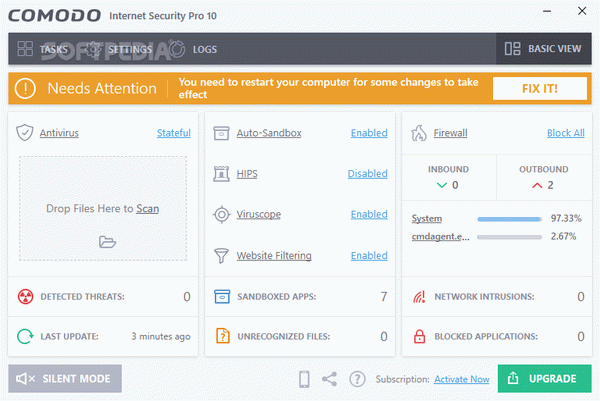600x401 pixels.
Task: Toggle Website Filtering Enabled status
Action: tap(369, 255)
